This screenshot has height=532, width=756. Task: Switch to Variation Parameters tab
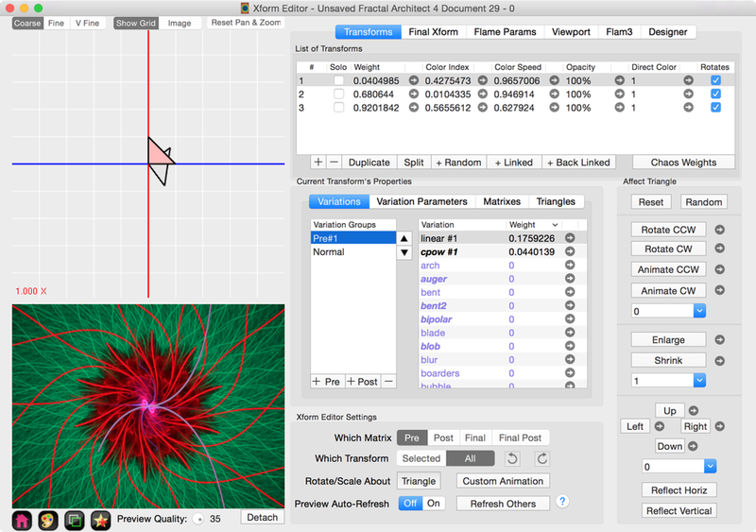[421, 201]
